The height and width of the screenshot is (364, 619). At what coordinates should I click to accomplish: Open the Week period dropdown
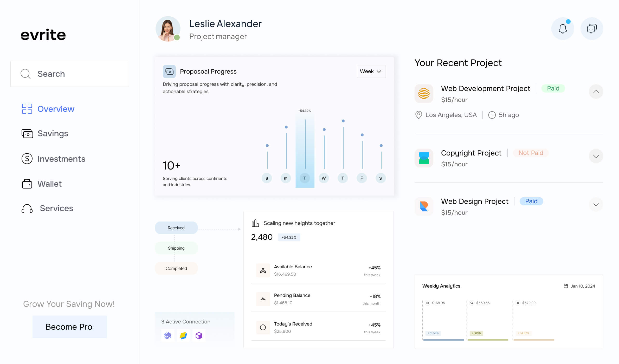[371, 71]
